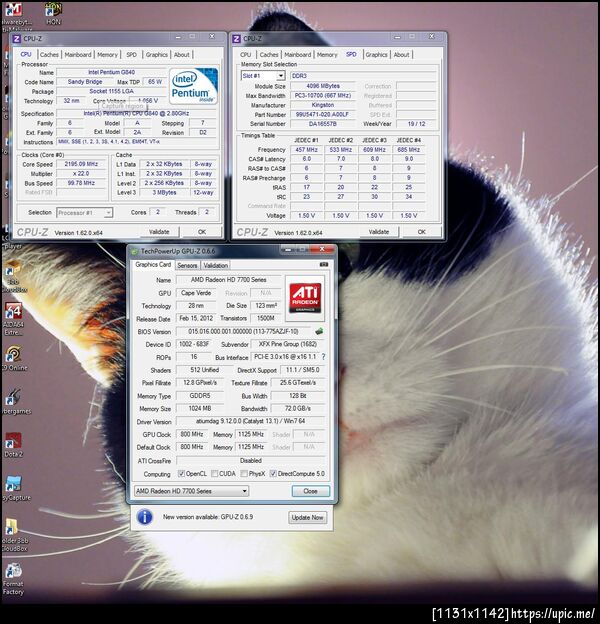Open the Bob CloudBox desktop icon
Viewport: 600px width, 624px height.
click(14, 277)
